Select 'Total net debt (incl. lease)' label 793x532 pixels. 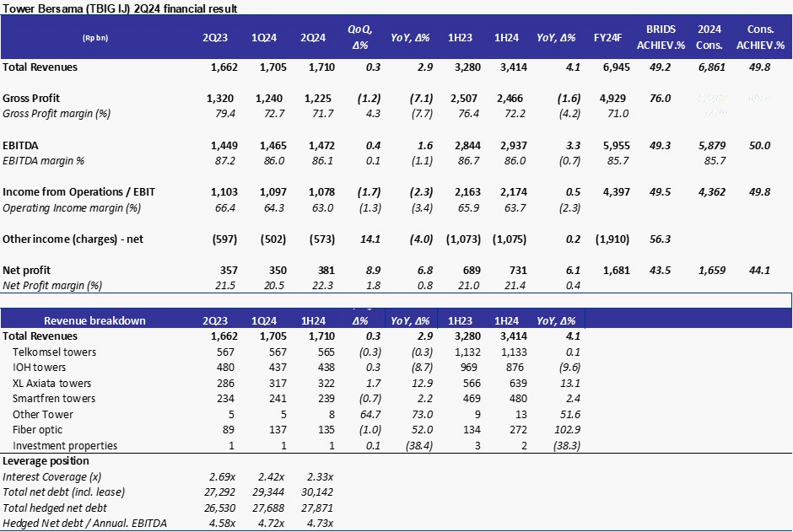[x=64, y=492]
